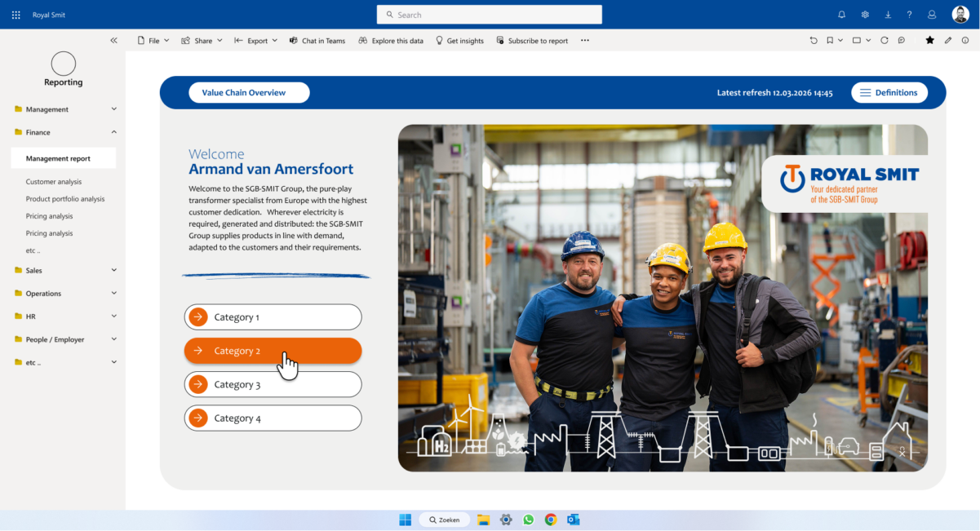Click the Category 2 button
980x531 pixels.
[273, 351]
